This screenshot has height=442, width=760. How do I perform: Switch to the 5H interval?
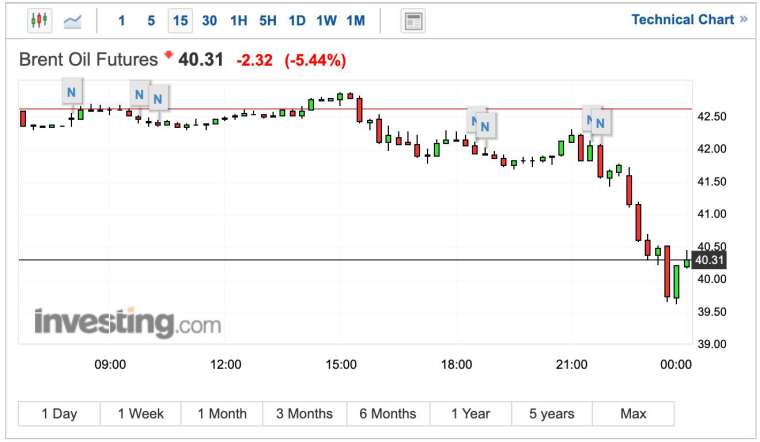click(x=268, y=21)
